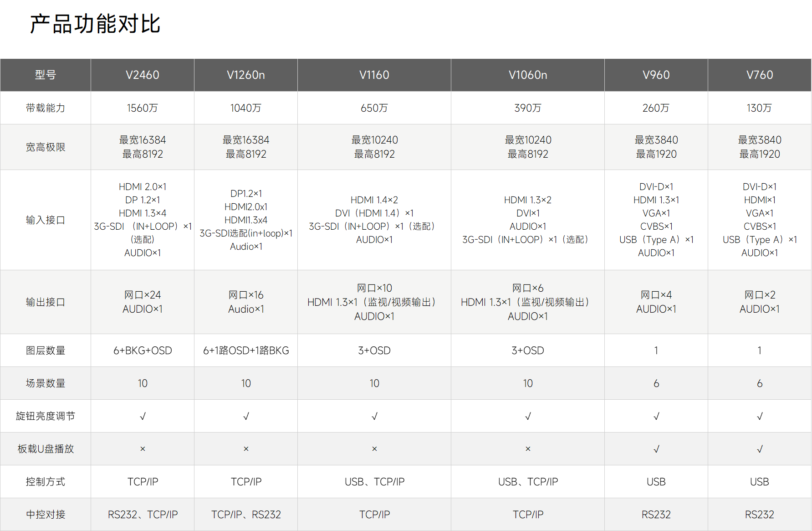812x531 pixels.
Task: Click the V1160 column header
Action: coord(374,75)
